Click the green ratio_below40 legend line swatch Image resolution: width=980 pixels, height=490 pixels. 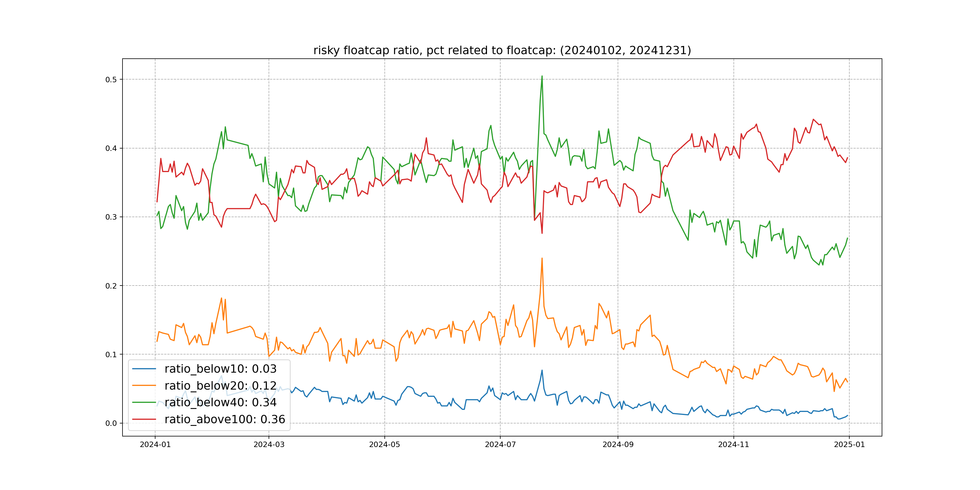pos(144,402)
